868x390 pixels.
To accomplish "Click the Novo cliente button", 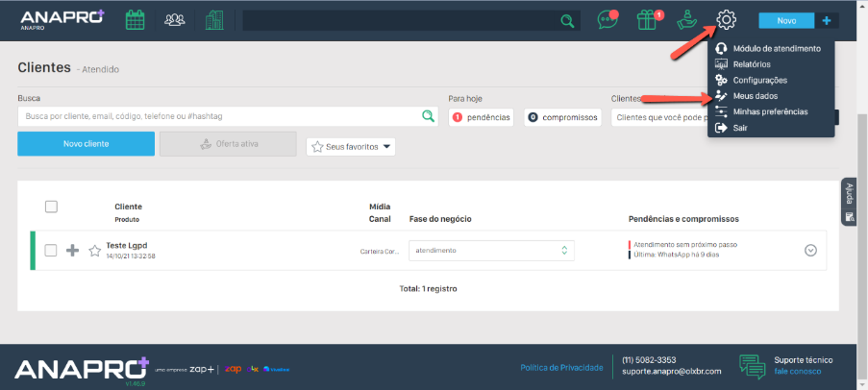I will click(x=86, y=144).
